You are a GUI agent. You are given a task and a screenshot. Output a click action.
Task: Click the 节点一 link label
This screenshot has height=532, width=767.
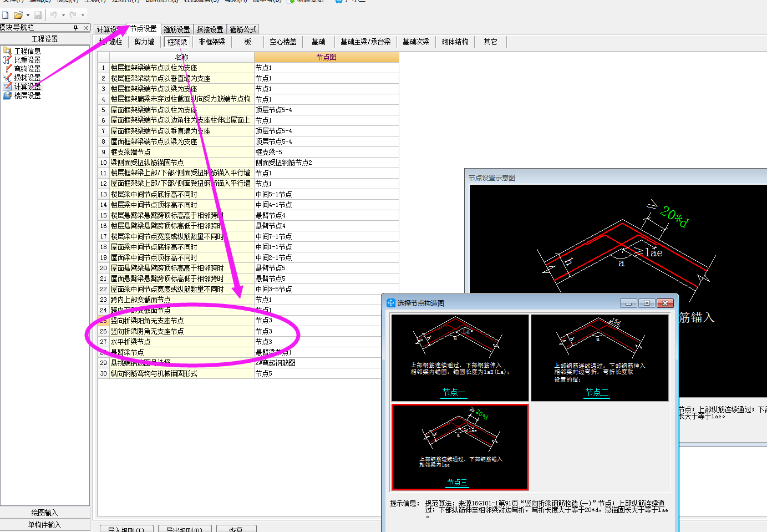pos(454,392)
